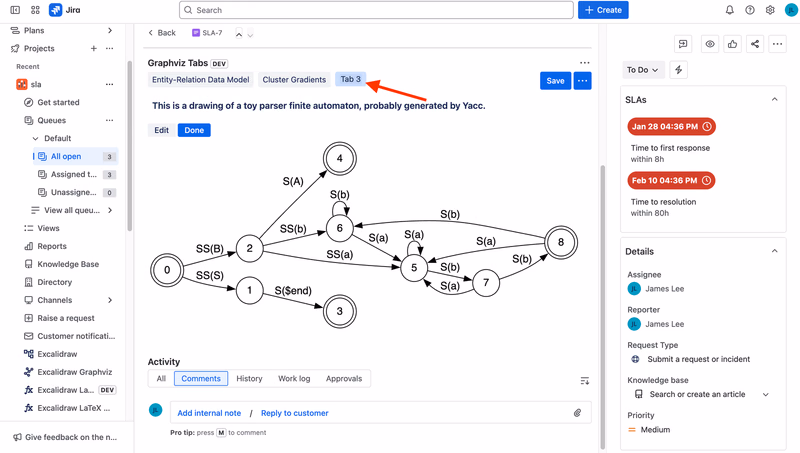
Task: Open Projects more options ellipsis
Action: 109,48
